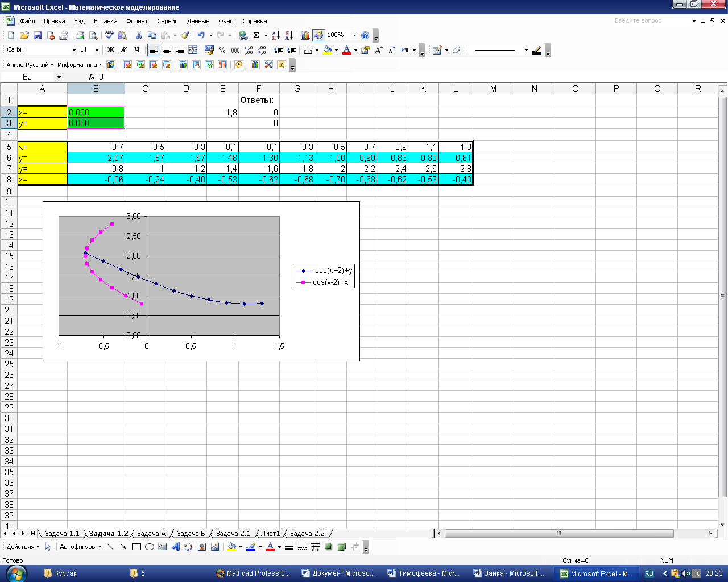This screenshot has width=728, height=582.
Task: Launch the Chart Wizard
Action: click(x=305, y=35)
